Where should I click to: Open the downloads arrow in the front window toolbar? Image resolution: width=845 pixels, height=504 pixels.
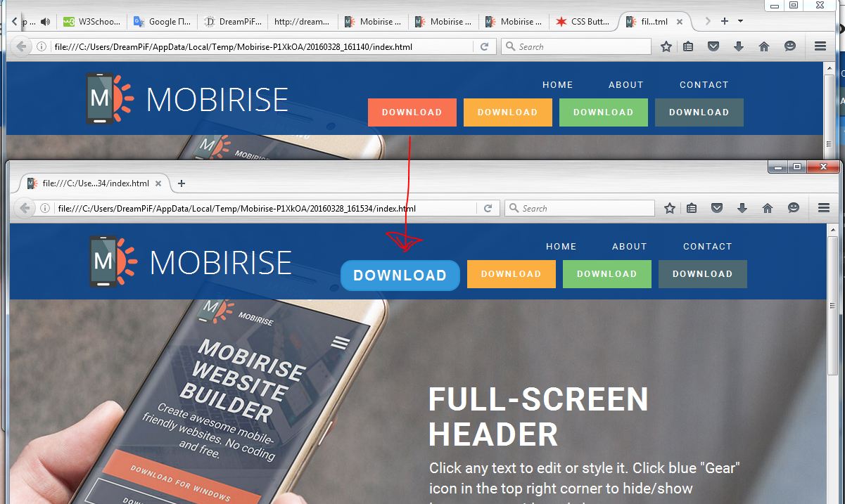click(742, 208)
